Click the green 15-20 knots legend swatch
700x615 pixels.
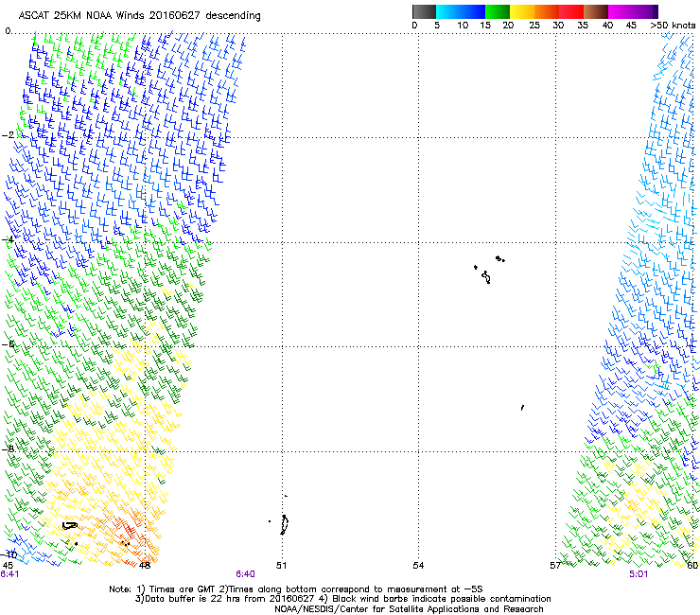coord(498,11)
